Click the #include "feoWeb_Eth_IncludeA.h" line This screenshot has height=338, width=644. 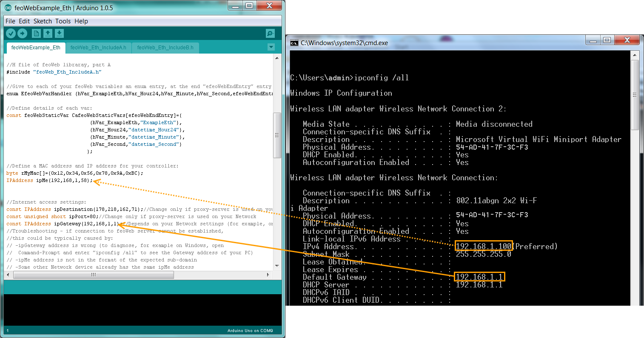point(54,72)
